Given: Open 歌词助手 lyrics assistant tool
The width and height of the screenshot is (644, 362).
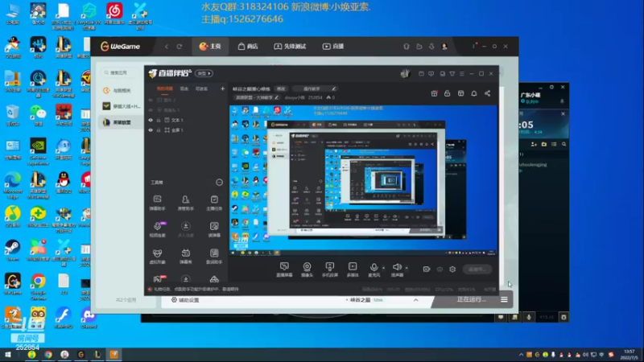Looking at the screenshot, I should 214,256.
